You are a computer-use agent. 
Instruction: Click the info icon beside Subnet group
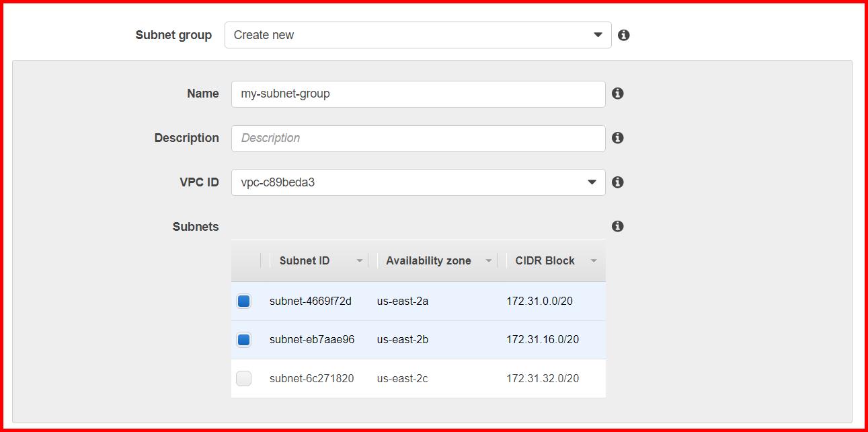(x=623, y=34)
